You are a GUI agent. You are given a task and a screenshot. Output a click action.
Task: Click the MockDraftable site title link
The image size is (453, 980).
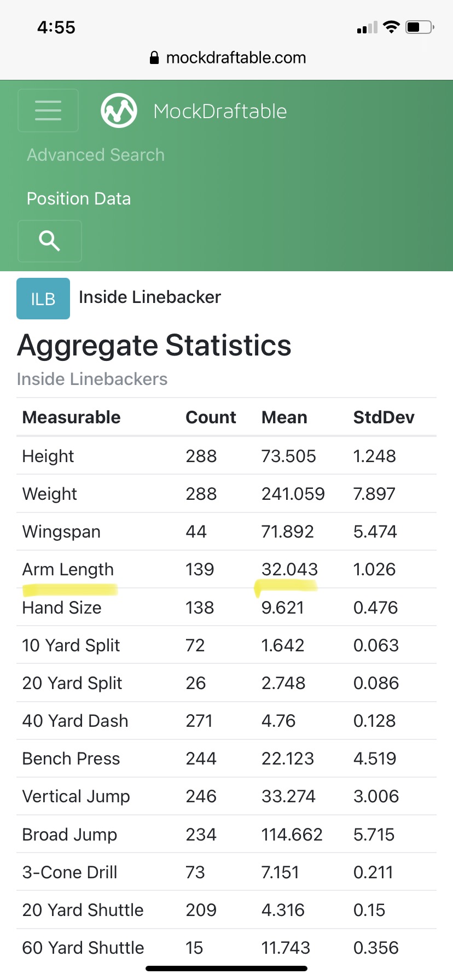220,112
